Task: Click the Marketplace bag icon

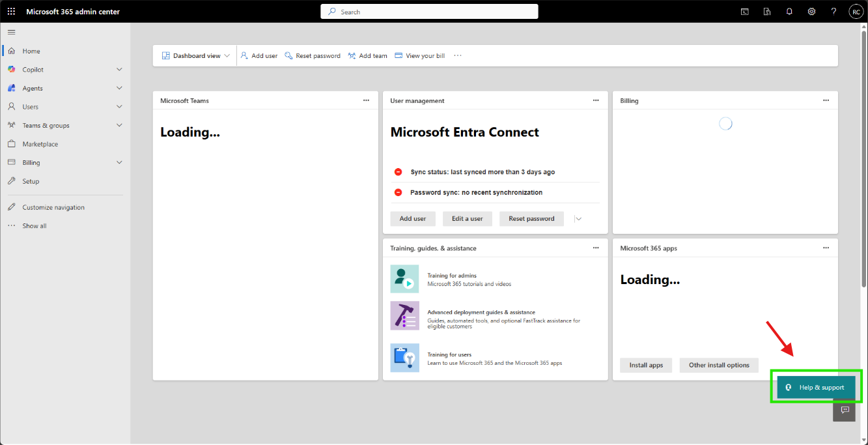Action: tap(11, 144)
